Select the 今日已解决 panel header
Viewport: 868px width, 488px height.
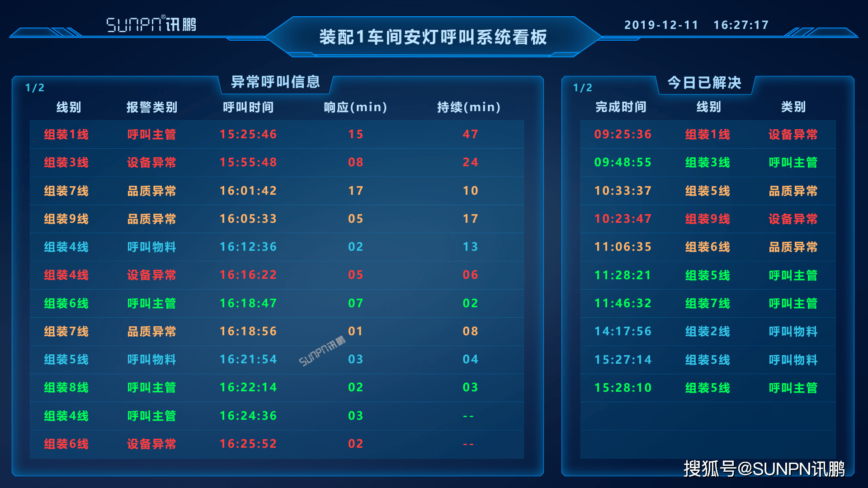[x=704, y=83]
